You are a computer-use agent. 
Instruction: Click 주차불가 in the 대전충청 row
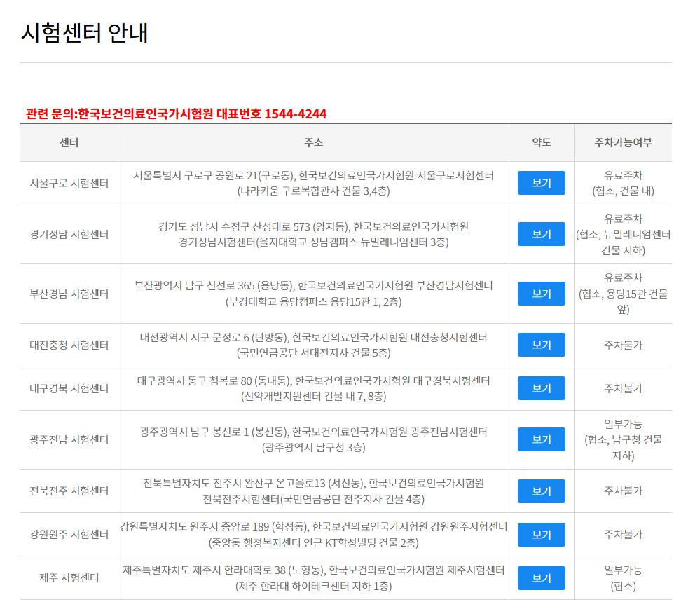coord(623,345)
